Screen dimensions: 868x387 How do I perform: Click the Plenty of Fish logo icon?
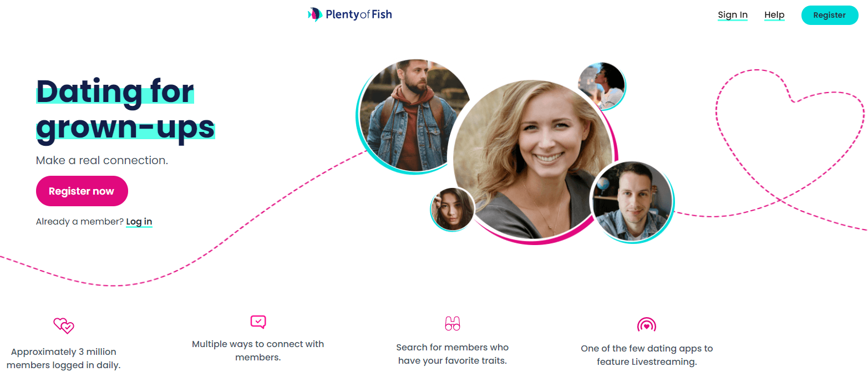[x=315, y=14]
